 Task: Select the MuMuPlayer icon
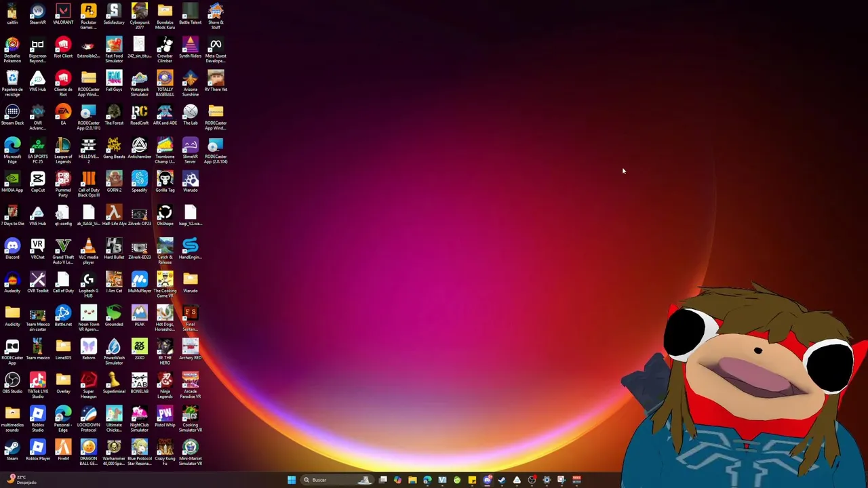coord(139,283)
